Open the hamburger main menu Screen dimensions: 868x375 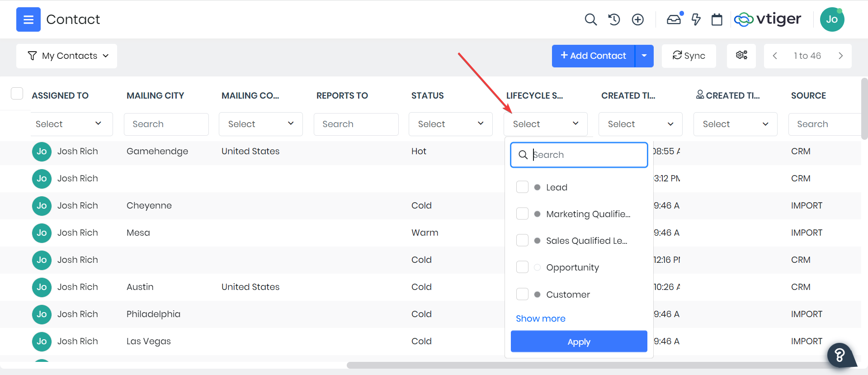coord(28,19)
